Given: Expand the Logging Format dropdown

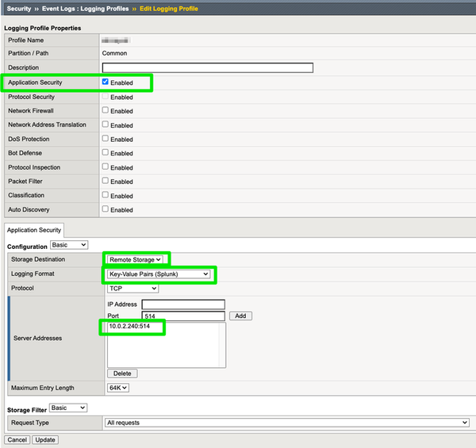Looking at the screenshot, I should [x=159, y=274].
